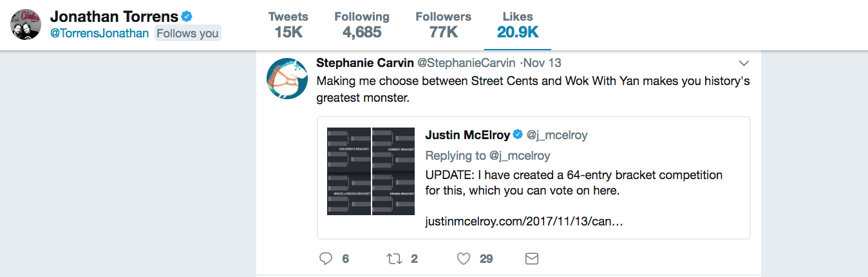Open the justinmcelroy.com article link
Screen dimensions: 868x277
point(524,221)
